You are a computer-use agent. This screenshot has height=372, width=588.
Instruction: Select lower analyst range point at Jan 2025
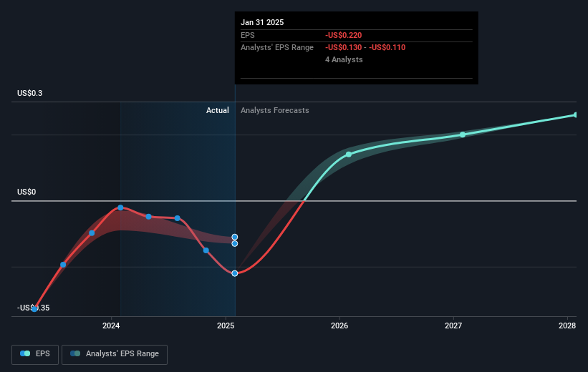pyautogui.click(x=235, y=243)
